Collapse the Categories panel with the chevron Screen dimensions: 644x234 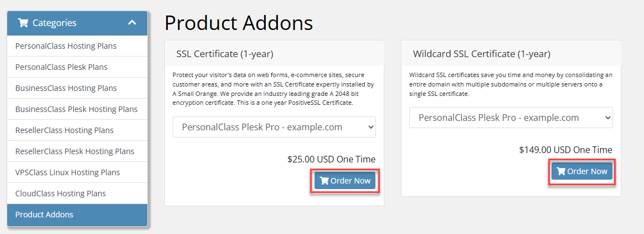[x=132, y=23]
